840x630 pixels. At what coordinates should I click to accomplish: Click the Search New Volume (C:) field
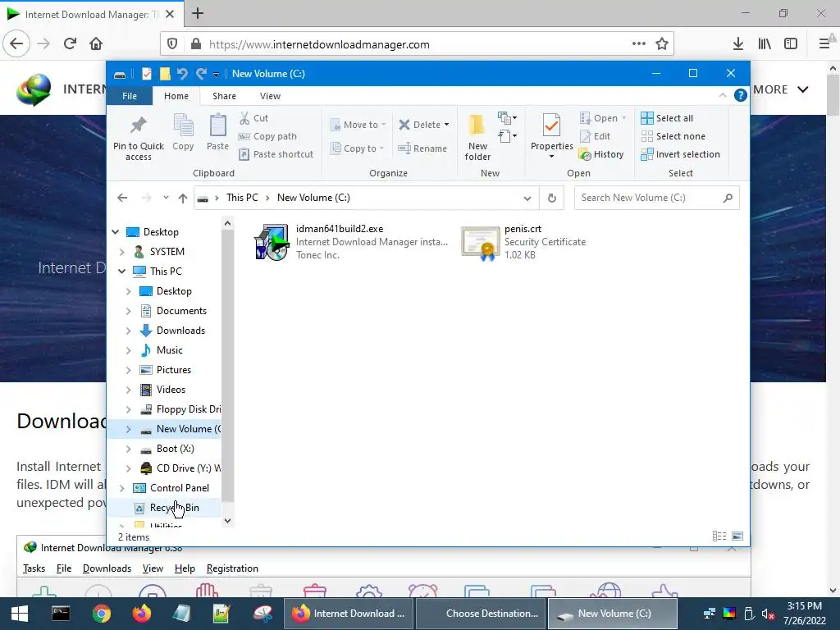tap(657, 198)
